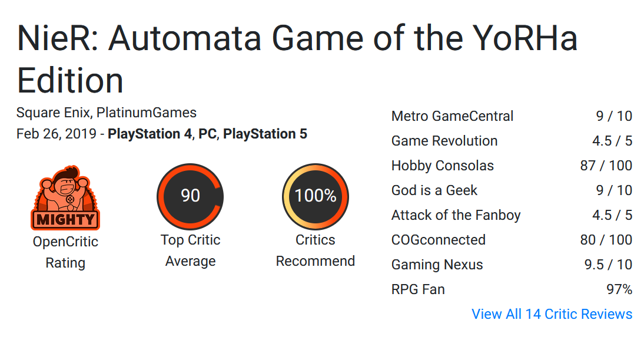Click the RPG Fan 97% score
Viewport: 644px width, 343px height.
pos(619,289)
